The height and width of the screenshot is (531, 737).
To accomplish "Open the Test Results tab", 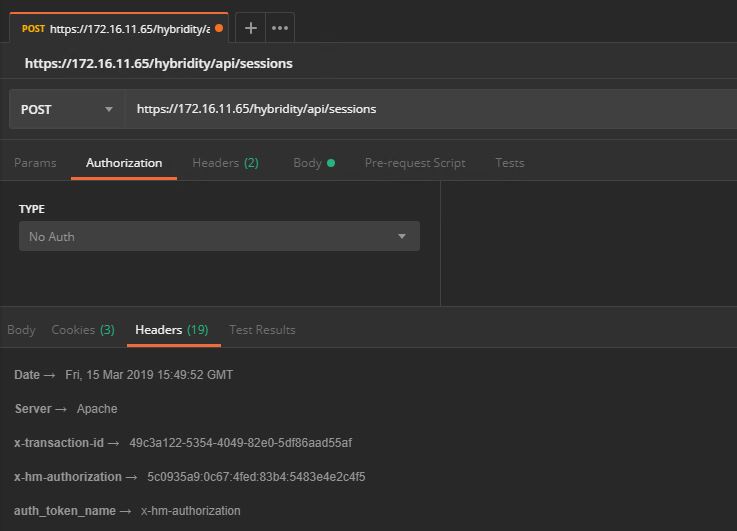I will (262, 330).
